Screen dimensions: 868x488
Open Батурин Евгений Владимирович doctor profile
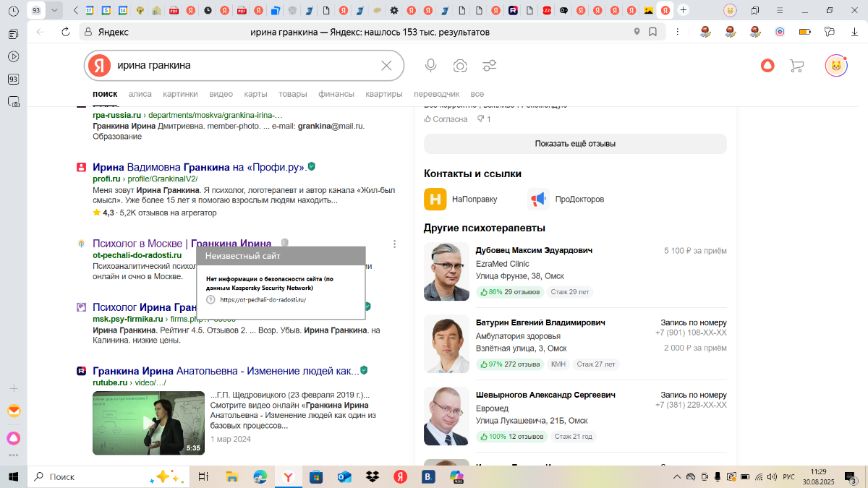(x=540, y=322)
